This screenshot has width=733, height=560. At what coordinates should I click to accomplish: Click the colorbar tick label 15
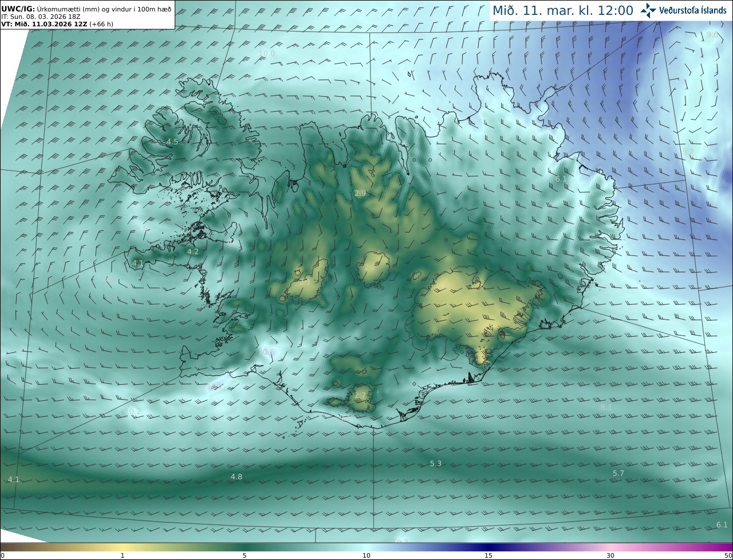[488, 555]
